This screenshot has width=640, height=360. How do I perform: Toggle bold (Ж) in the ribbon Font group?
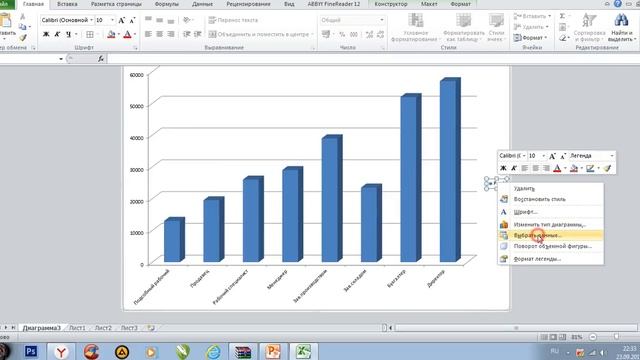(x=46, y=34)
